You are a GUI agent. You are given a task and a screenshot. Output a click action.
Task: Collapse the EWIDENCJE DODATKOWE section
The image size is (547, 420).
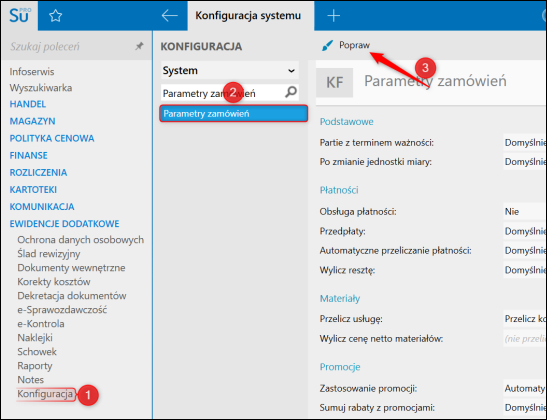pos(64,224)
